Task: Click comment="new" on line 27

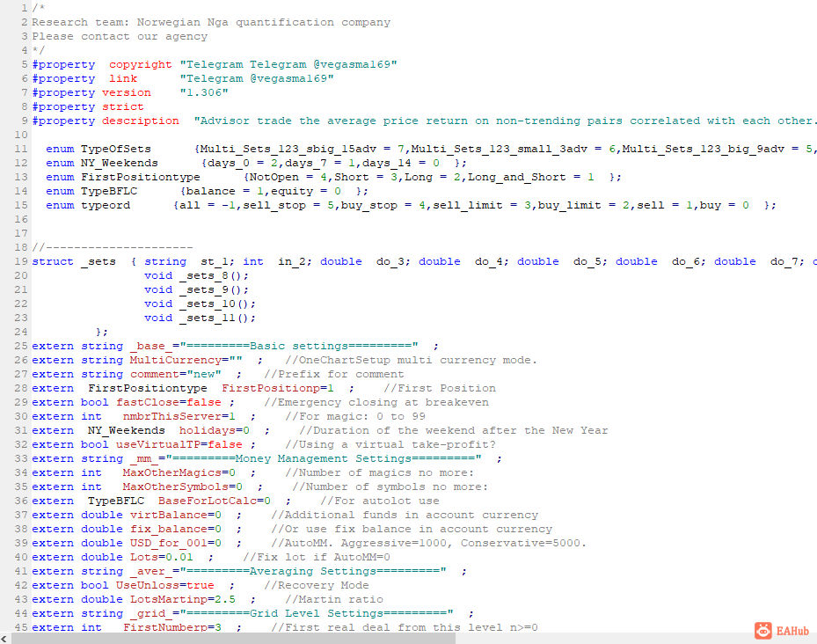Action: [176, 374]
